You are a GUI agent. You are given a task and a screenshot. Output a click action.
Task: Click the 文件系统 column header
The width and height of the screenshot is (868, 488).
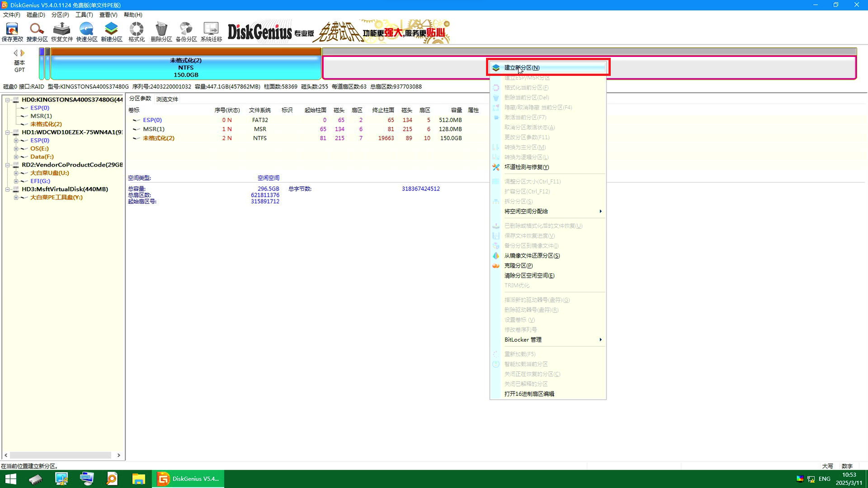[260, 110]
